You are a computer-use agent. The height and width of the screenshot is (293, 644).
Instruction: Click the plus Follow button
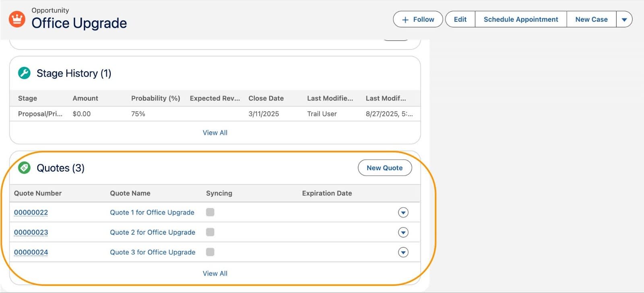click(x=418, y=19)
